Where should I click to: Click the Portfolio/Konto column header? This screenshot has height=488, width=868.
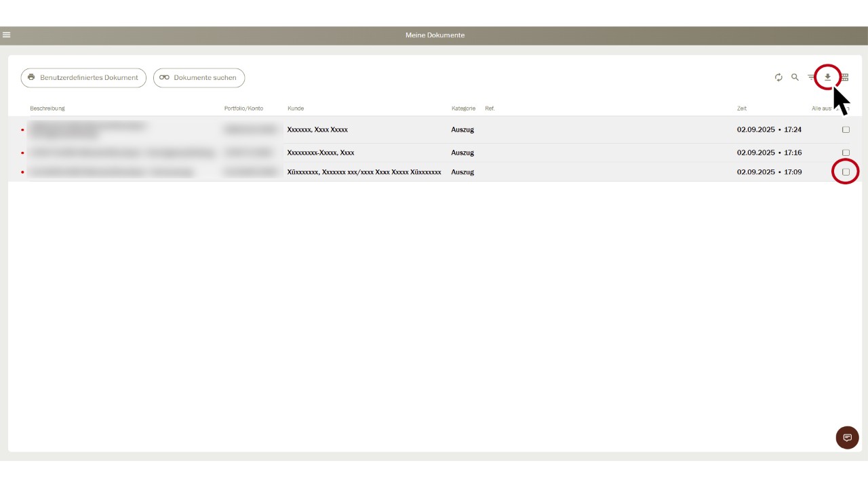pyautogui.click(x=243, y=108)
